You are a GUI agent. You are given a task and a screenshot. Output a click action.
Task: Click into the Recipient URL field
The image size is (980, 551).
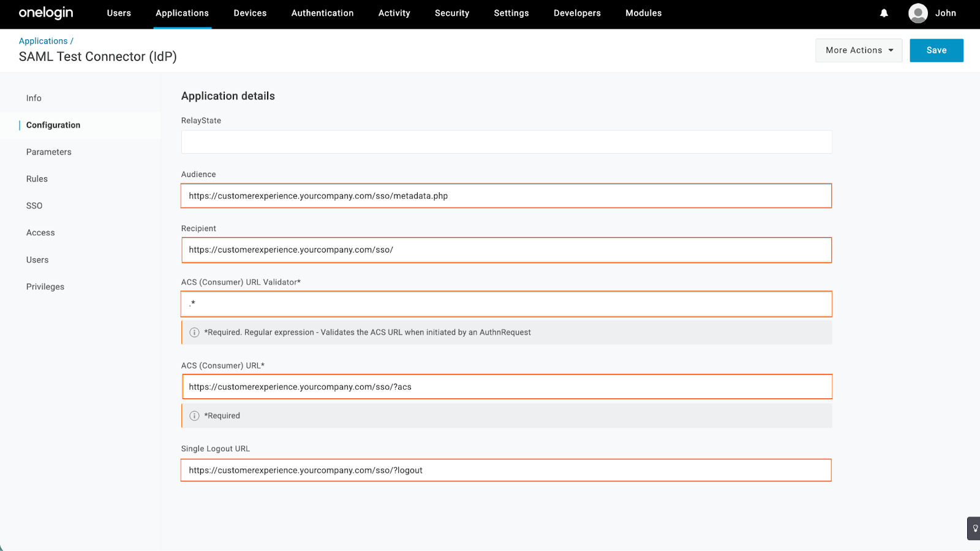click(507, 250)
